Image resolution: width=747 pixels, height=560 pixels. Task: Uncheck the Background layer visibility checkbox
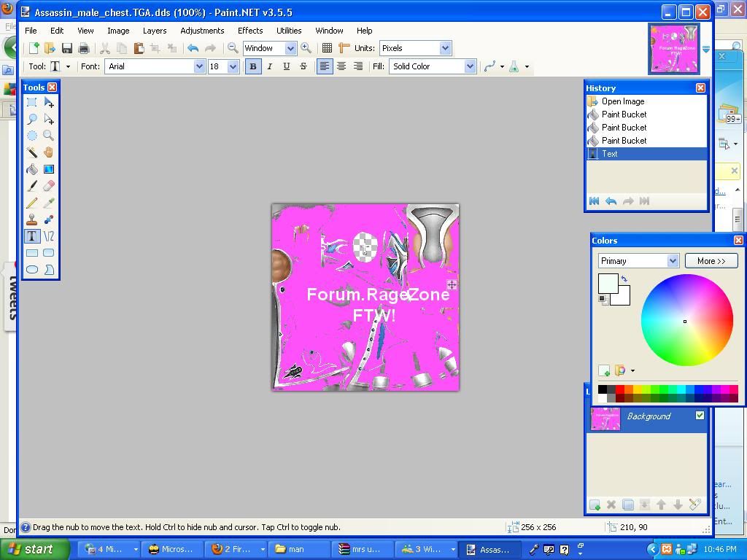[700, 416]
